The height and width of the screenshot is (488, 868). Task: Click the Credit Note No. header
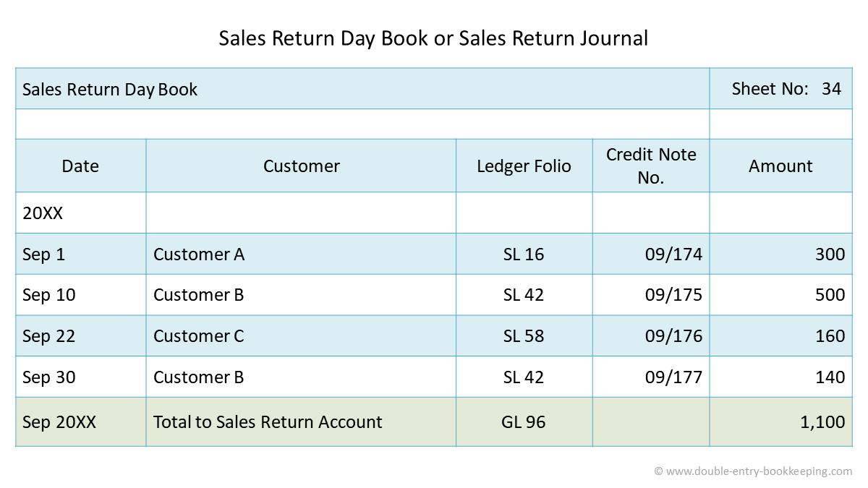tap(651, 166)
